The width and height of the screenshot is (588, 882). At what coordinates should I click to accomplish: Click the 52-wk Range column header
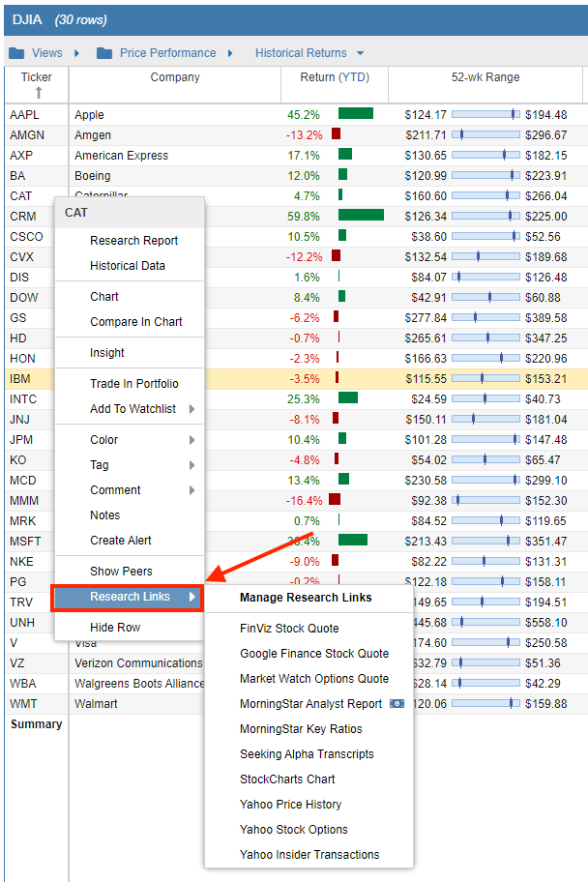485,77
